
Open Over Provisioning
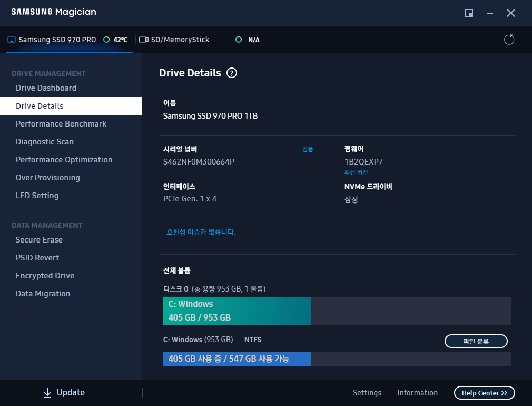coord(48,178)
